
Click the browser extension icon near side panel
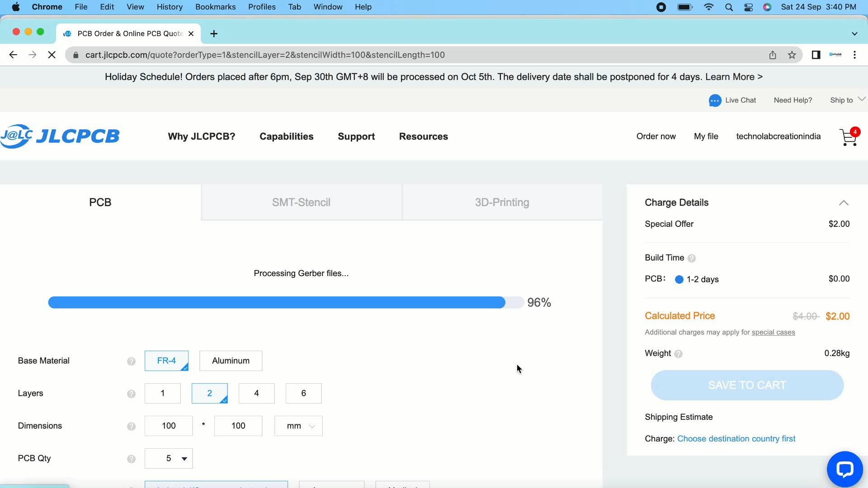point(835,55)
